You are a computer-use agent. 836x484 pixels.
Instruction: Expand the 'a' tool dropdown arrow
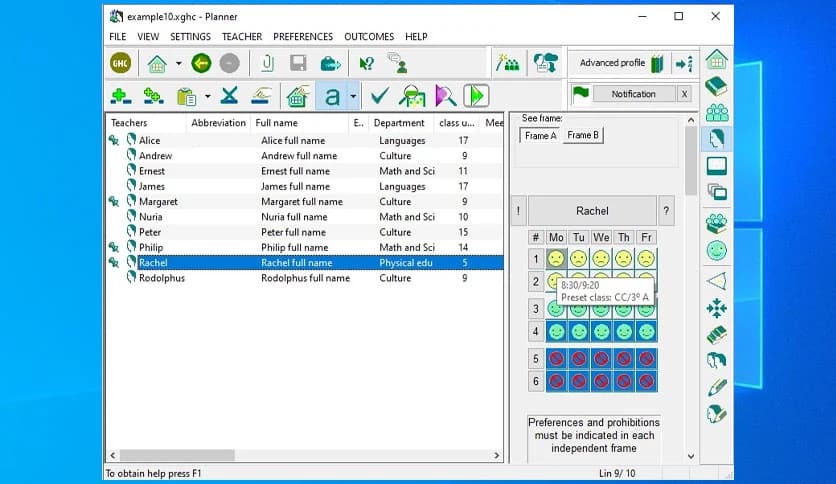coord(353,96)
